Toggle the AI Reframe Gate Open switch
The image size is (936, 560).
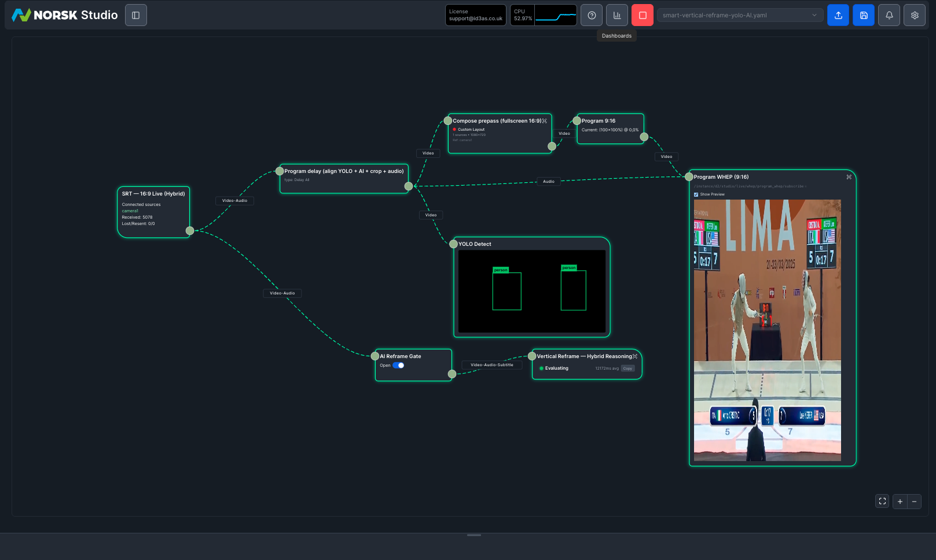coord(398,365)
